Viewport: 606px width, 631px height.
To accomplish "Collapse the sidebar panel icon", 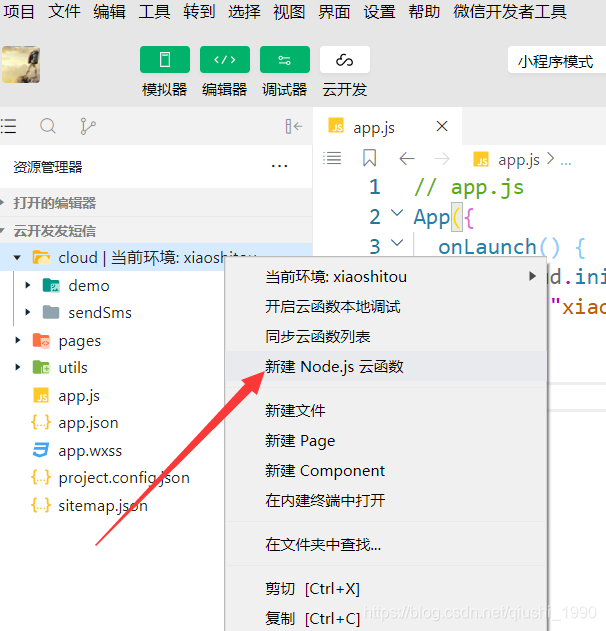I will (293, 126).
